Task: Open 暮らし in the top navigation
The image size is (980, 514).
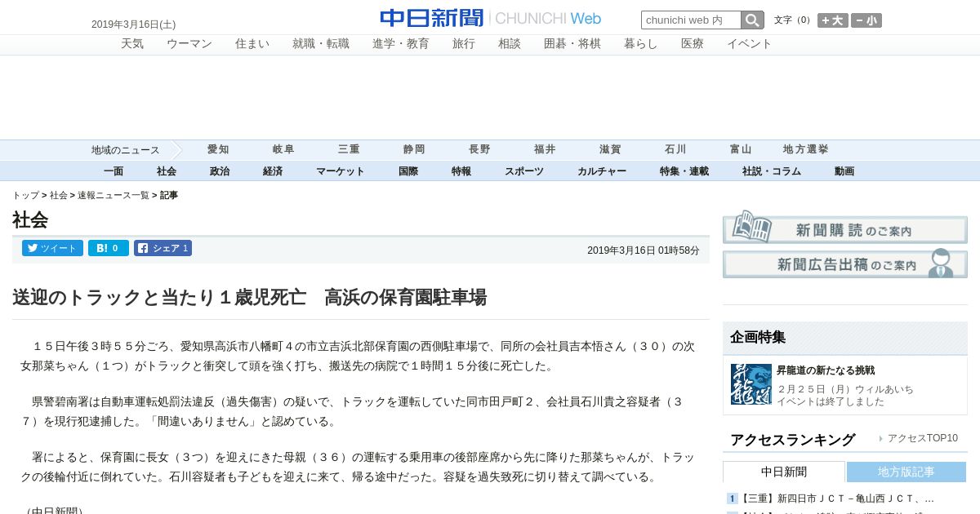Action: (x=641, y=44)
